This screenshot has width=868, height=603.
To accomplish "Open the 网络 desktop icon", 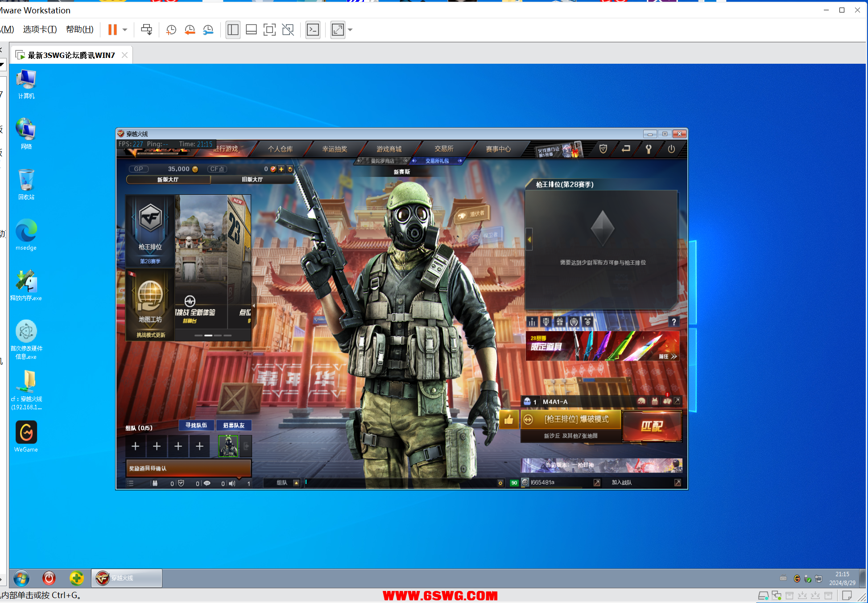I will click(x=26, y=134).
